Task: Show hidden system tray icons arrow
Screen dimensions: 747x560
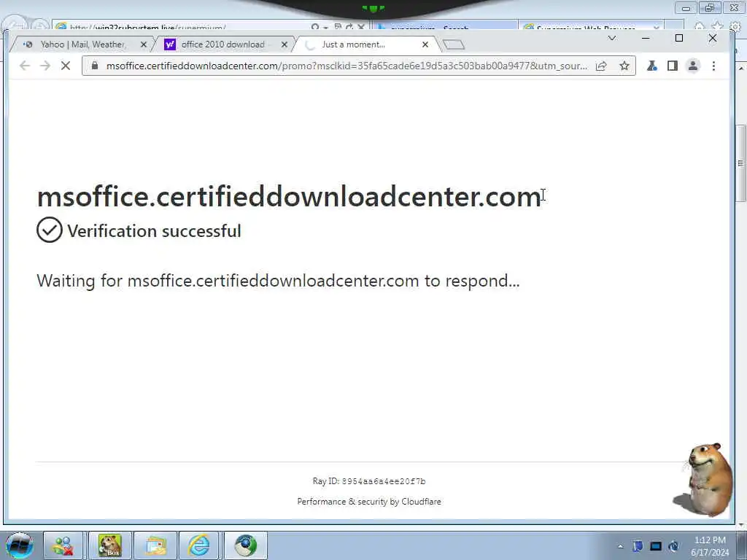Action: point(620,546)
